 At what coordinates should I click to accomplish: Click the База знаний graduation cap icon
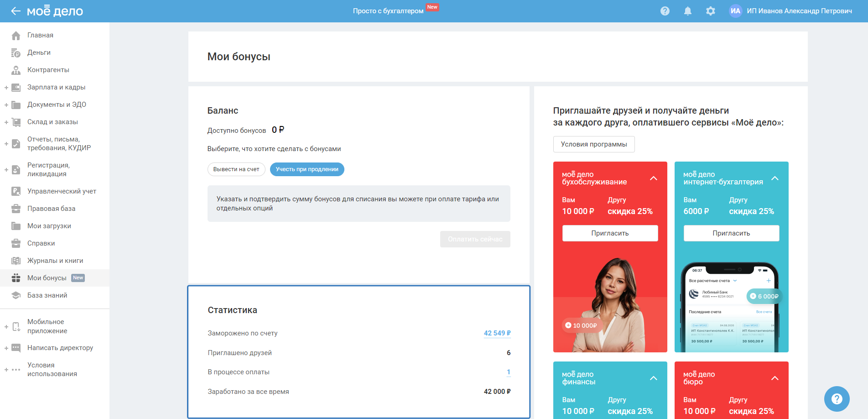(x=16, y=295)
